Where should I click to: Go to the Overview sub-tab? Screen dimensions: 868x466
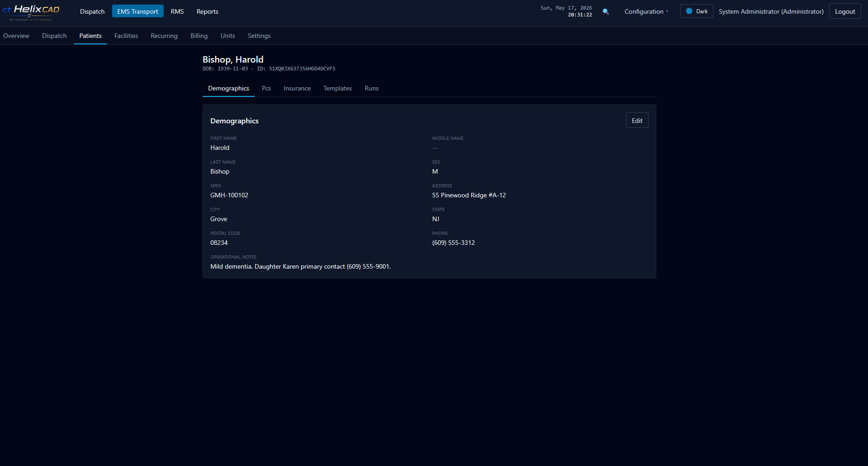pos(16,36)
